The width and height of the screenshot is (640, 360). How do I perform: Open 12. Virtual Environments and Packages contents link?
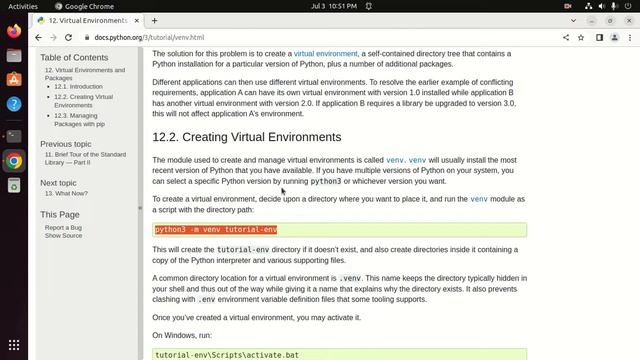click(x=85, y=74)
